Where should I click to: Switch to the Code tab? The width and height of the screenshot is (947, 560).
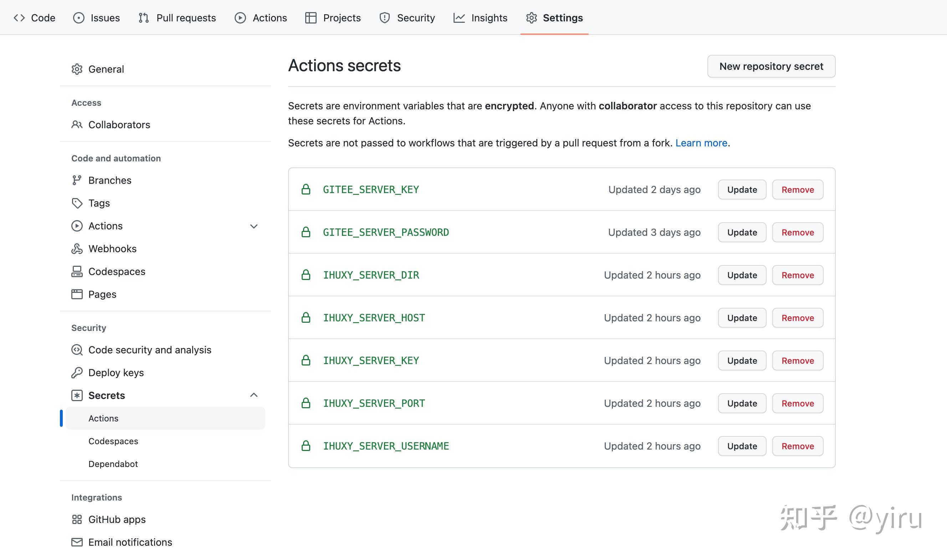34,18
